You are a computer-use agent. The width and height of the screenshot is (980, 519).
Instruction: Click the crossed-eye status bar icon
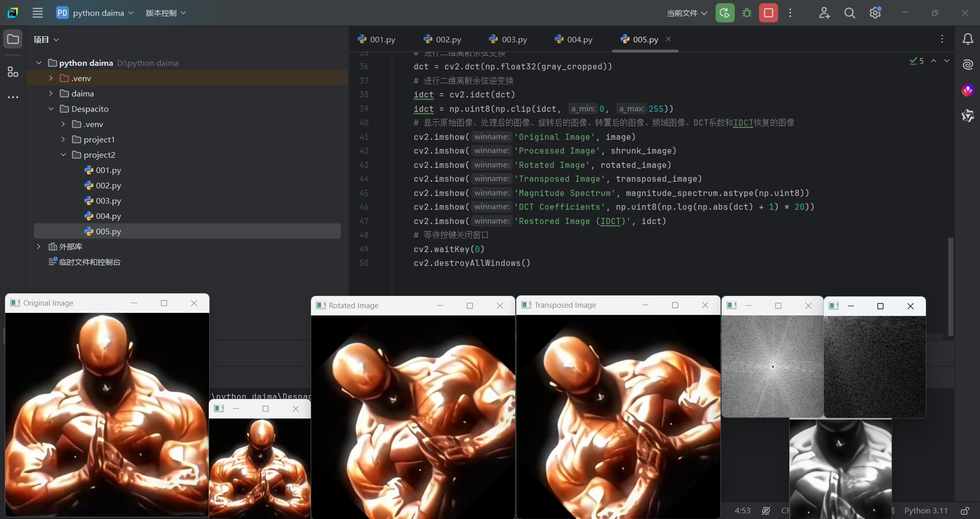766,511
